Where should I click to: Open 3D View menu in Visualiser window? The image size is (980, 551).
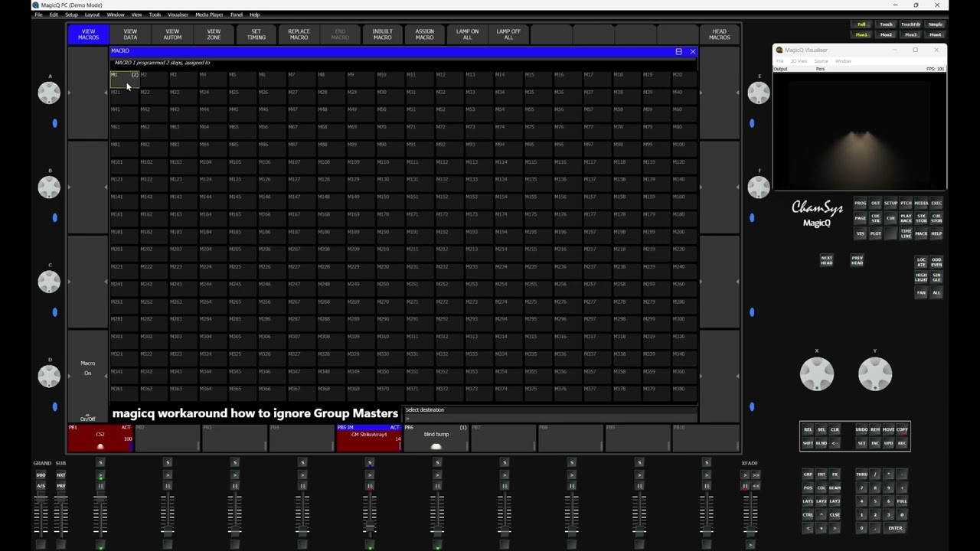799,61
